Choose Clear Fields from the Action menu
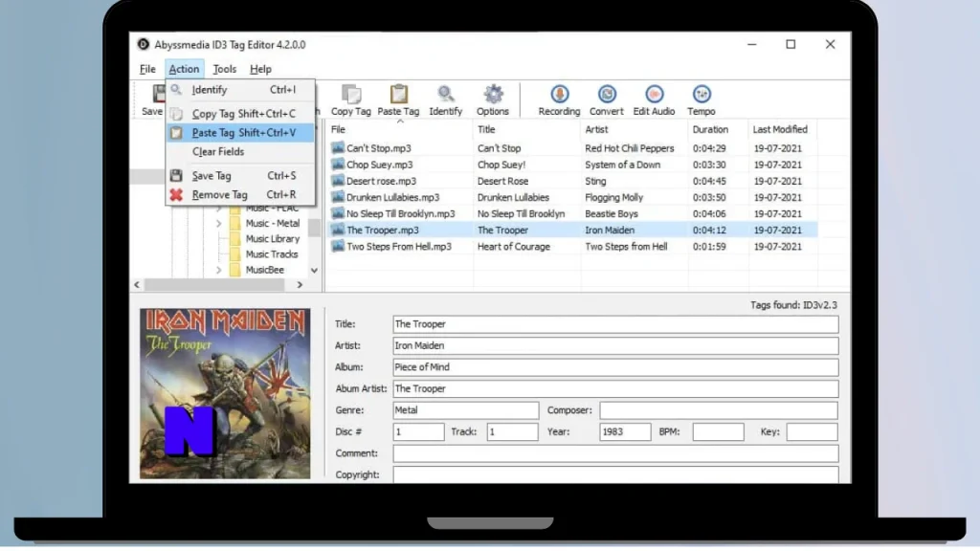Viewport: 980px width, 551px height. tap(240, 152)
